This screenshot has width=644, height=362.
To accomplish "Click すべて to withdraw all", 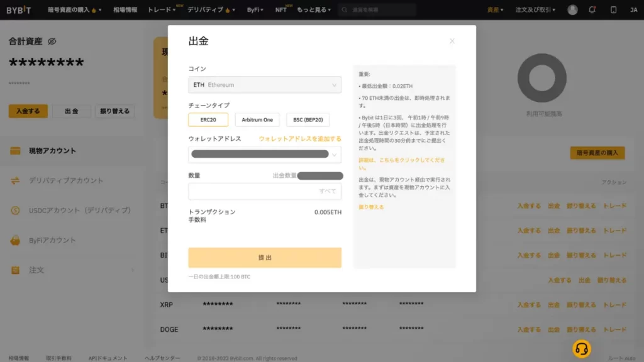I will point(328,191).
